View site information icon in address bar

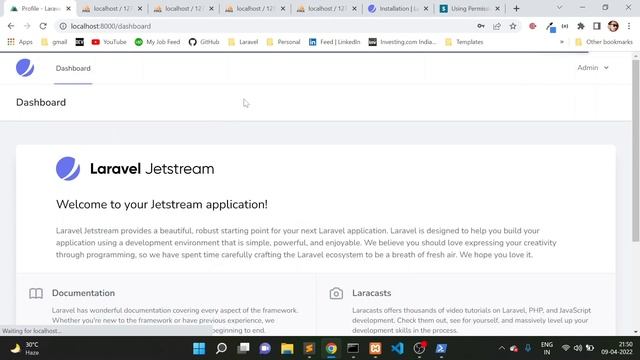pos(63,26)
